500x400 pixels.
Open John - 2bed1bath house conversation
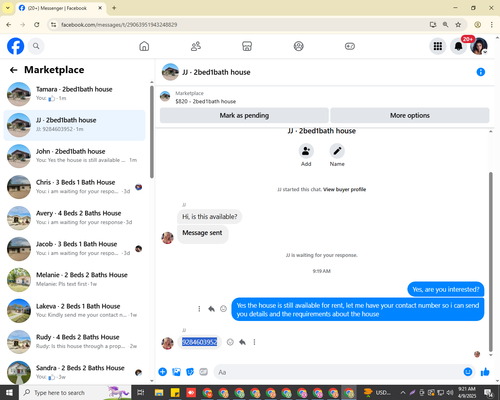coord(74,156)
